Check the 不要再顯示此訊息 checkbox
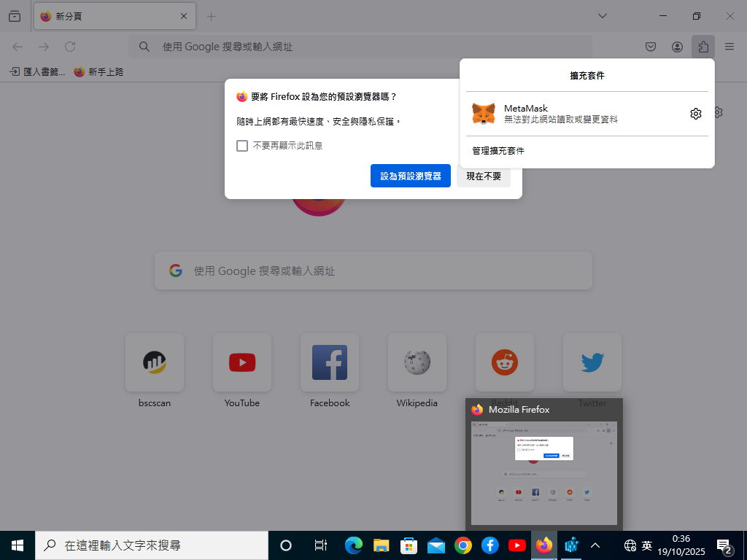Screen dimensions: 747x560 (x=242, y=146)
